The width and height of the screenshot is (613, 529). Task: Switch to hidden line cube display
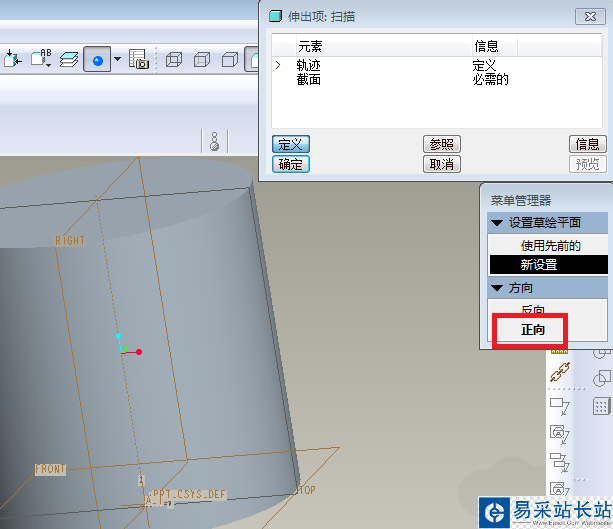click(x=202, y=60)
